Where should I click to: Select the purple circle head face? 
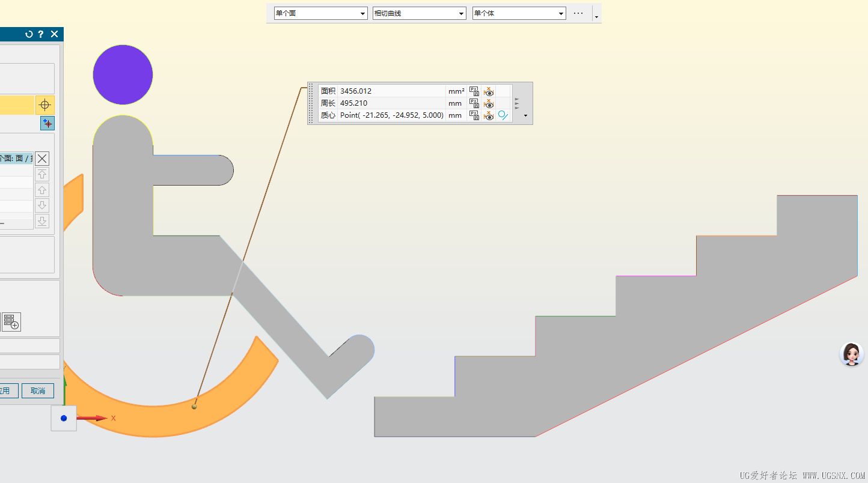(x=123, y=74)
